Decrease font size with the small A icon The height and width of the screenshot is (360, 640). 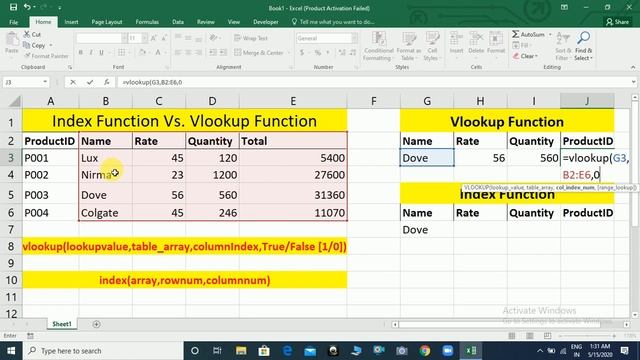163,38
